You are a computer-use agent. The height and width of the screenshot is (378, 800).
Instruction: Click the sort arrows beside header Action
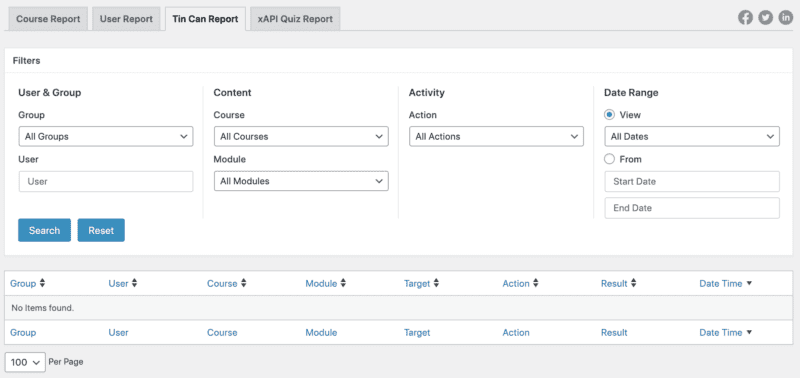[x=536, y=283]
